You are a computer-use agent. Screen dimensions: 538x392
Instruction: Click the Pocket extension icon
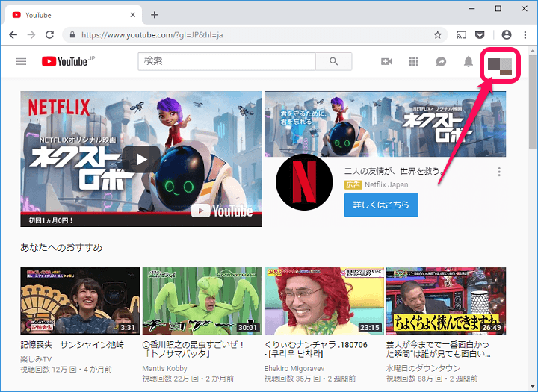click(x=480, y=34)
